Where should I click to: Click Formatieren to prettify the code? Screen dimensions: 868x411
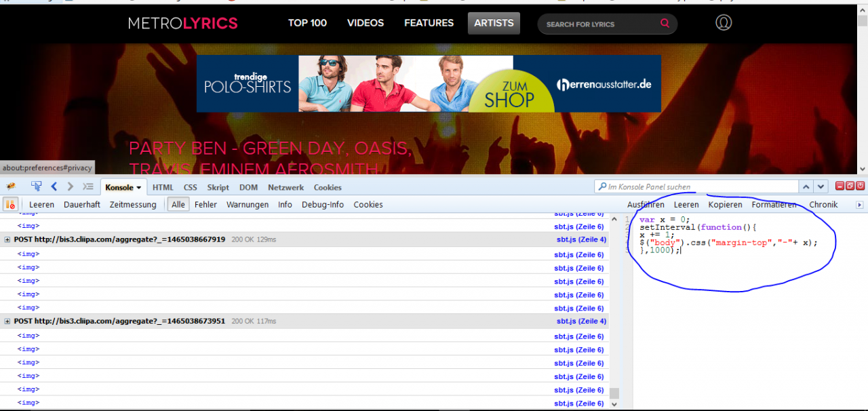click(774, 204)
